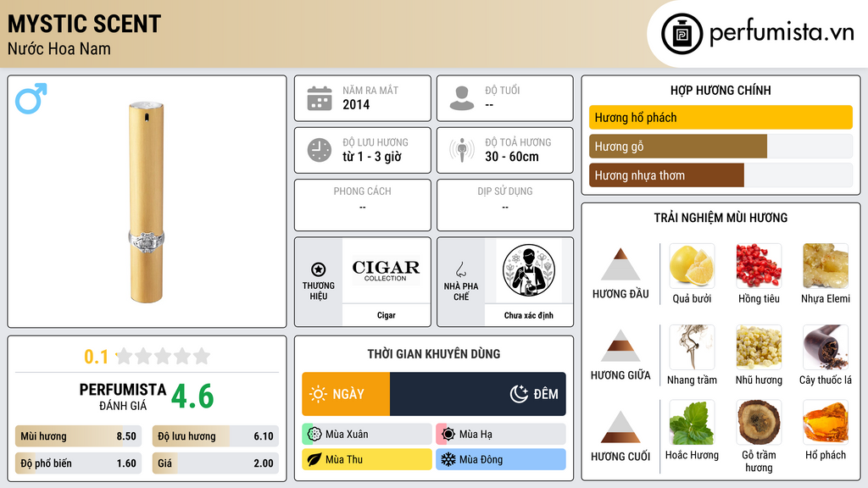Image resolution: width=868 pixels, height=488 pixels.
Task: Click the calendar icon beside Năm ra mắt
Action: coord(320,98)
